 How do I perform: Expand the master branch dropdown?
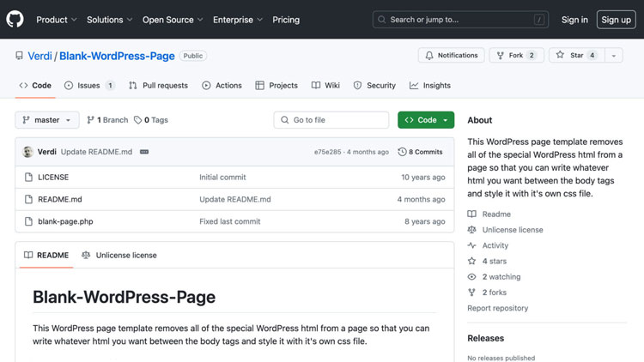[47, 120]
